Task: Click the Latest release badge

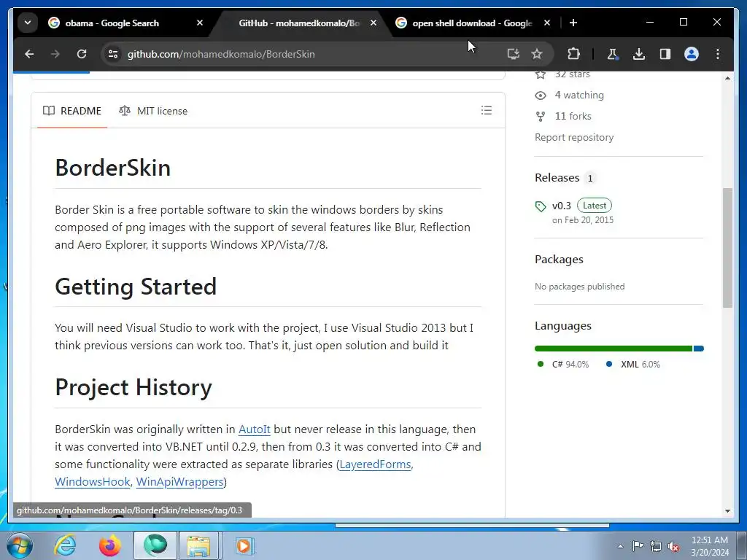Action: [x=595, y=205]
